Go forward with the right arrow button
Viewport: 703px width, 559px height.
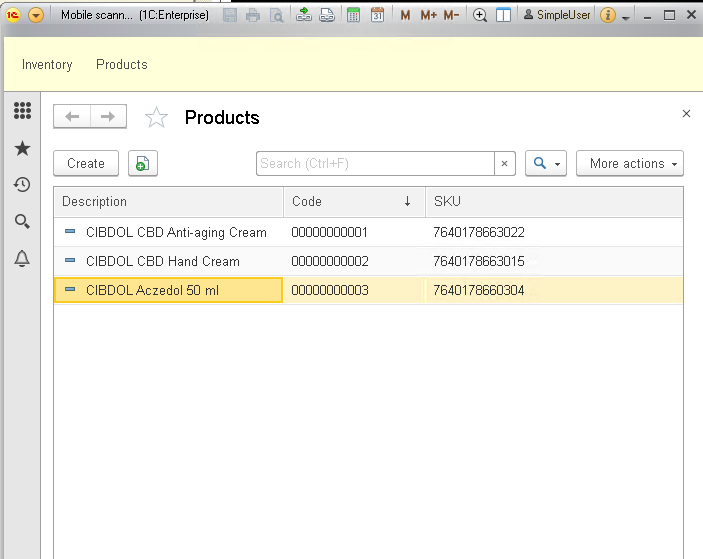pyautogui.click(x=108, y=117)
